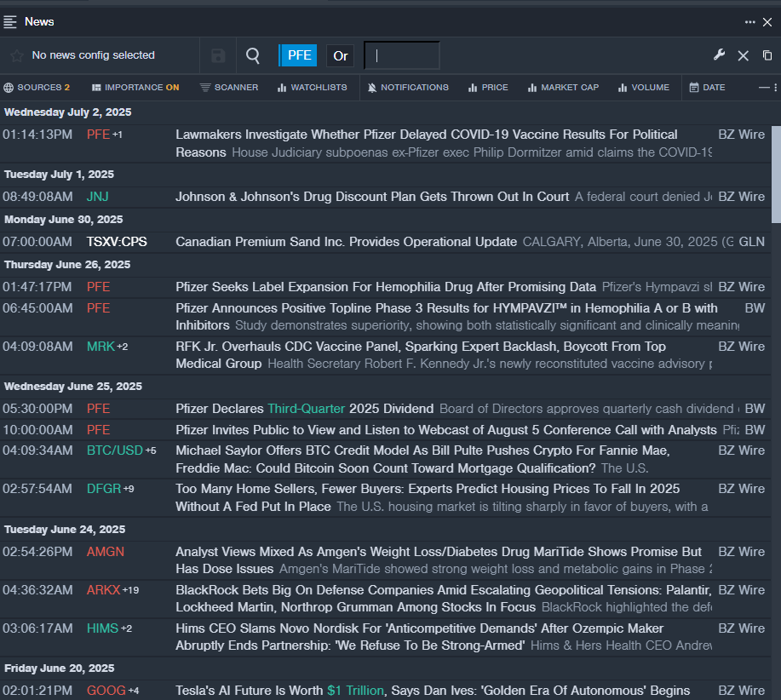Click the Wednesday June 25, 2025 date header

pyautogui.click(x=72, y=387)
